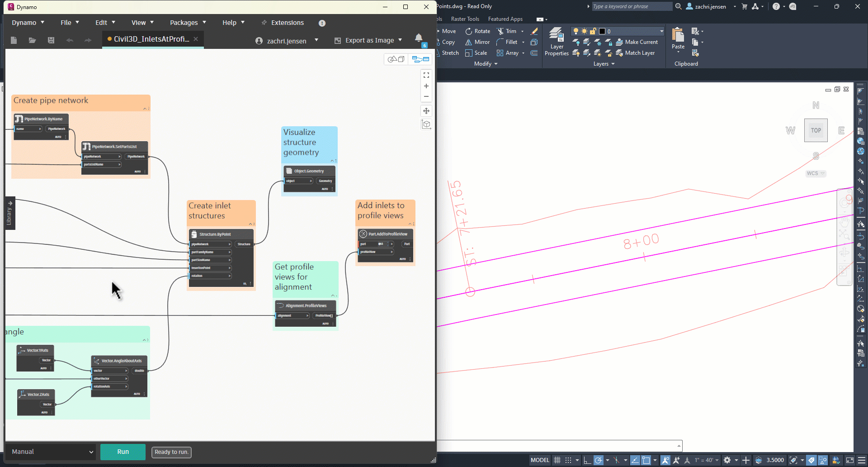Toggle graph view navigation mode
Viewport: 868px width, 467px height.
pyautogui.click(x=420, y=59)
